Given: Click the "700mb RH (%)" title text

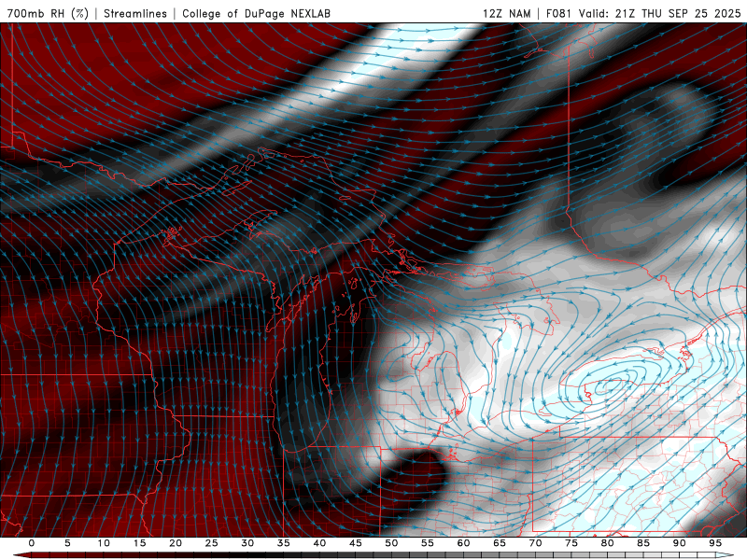Looking at the screenshot, I should (48, 13).
